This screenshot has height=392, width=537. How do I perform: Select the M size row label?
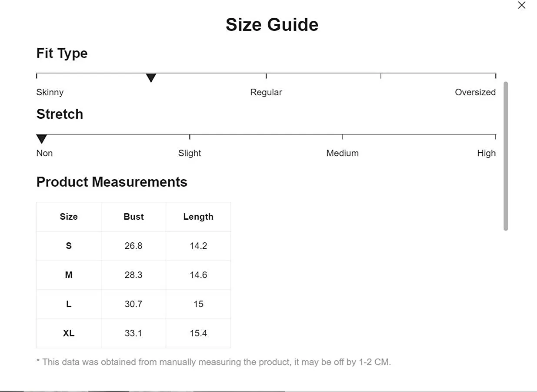tap(69, 275)
